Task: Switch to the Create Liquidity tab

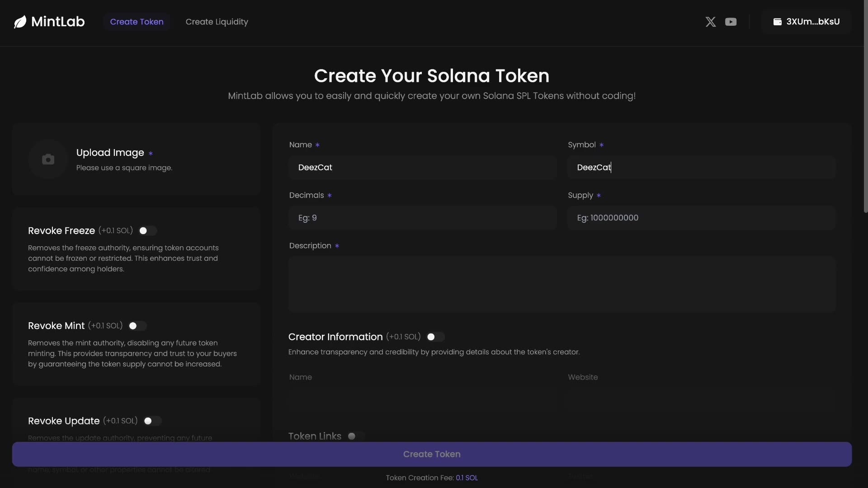Action: point(217,22)
